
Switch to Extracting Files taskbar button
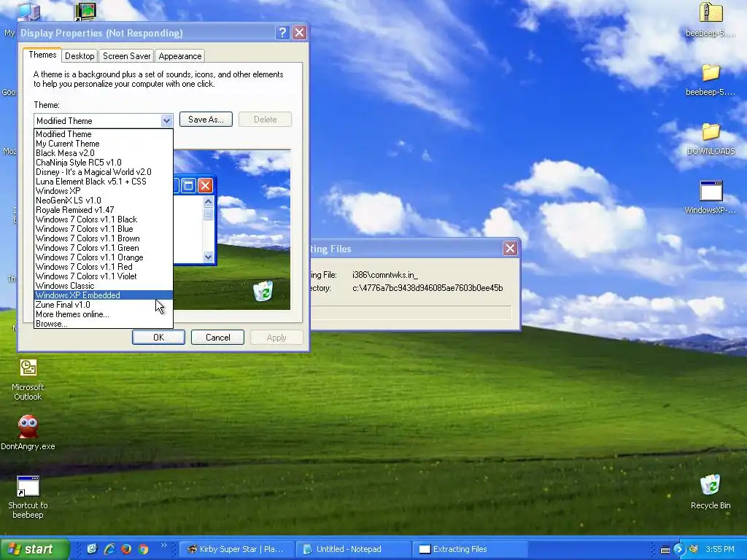(x=470, y=549)
